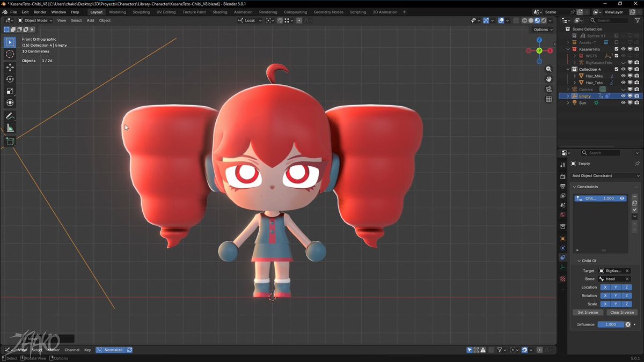Viewport: 644px width, 362px height.
Task: Expand the Add Object Constraint dropdown
Action: [605, 176]
